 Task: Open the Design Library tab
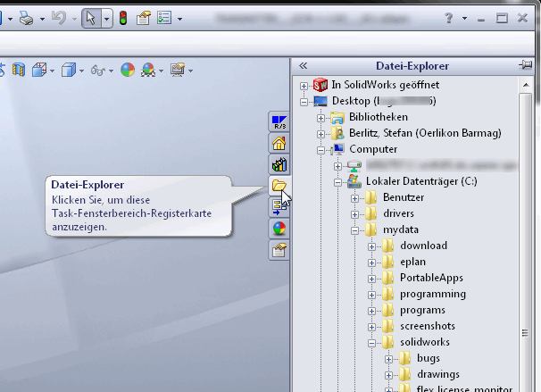coord(279,165)
